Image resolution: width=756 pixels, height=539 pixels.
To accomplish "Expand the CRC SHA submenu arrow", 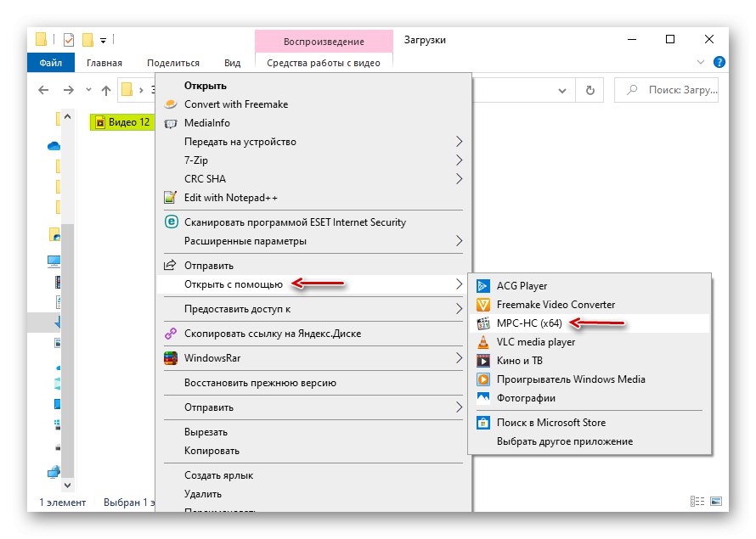I will 459,179.
